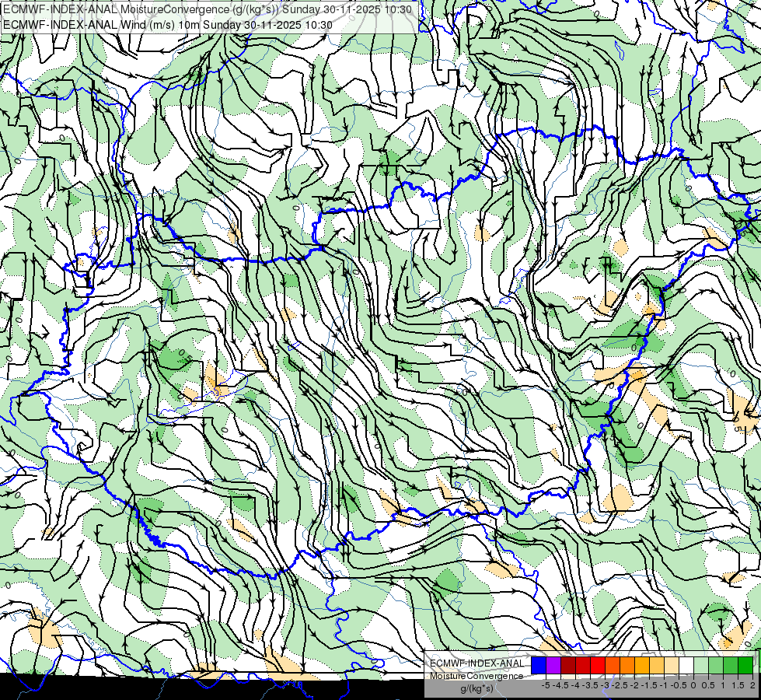Click the -4 tick label on legend
The height and width of the screenshot is (700, 761).
tap(575, 685)
